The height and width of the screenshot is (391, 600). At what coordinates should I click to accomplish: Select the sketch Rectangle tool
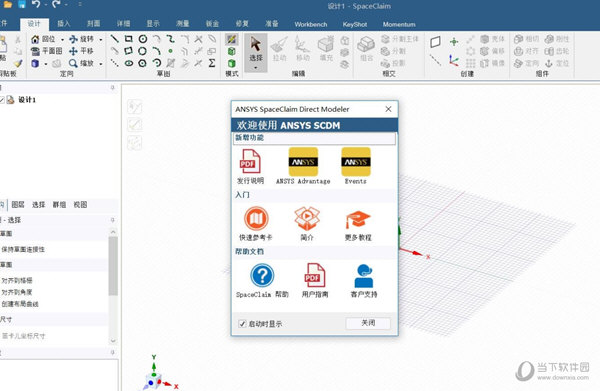point(129,39)
